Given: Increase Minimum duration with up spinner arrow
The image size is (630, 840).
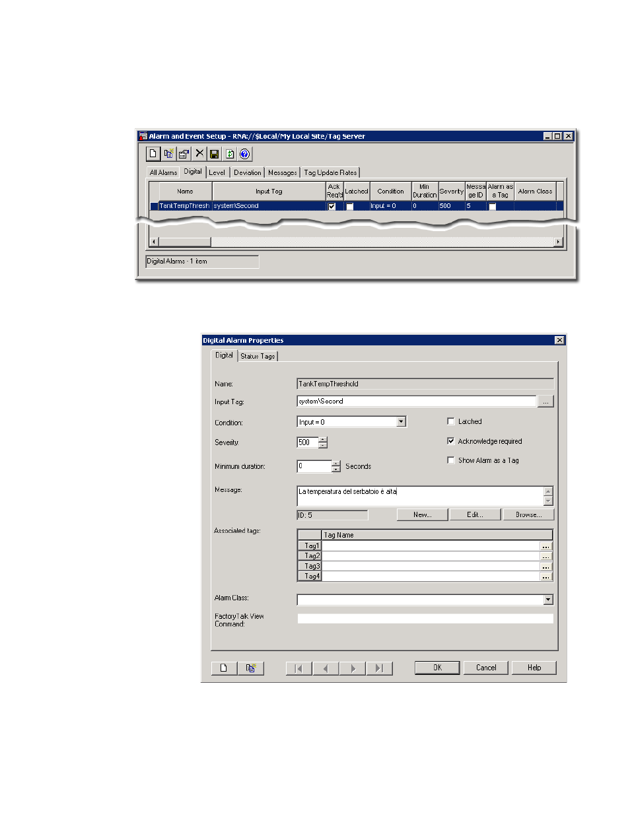Looking at the screenshot, I should tap(336, 464).
